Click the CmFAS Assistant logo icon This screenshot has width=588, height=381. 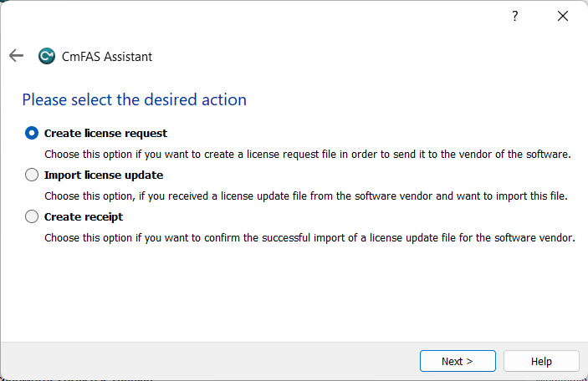(47, 57)
